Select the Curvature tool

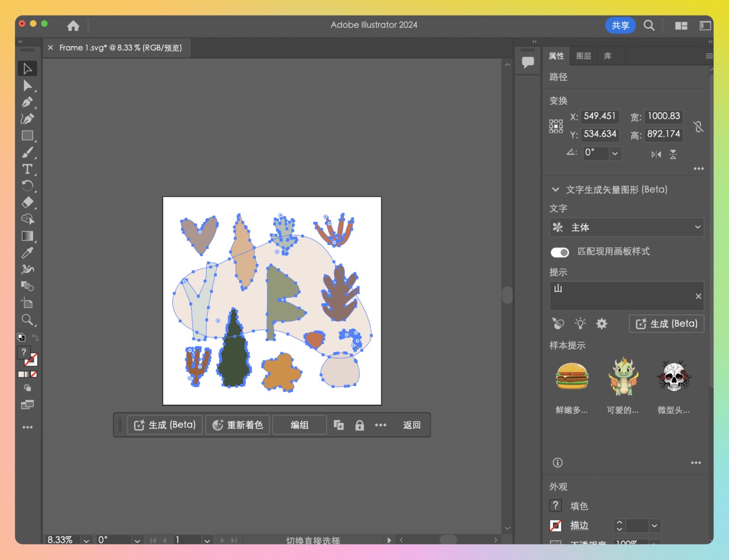28,119
